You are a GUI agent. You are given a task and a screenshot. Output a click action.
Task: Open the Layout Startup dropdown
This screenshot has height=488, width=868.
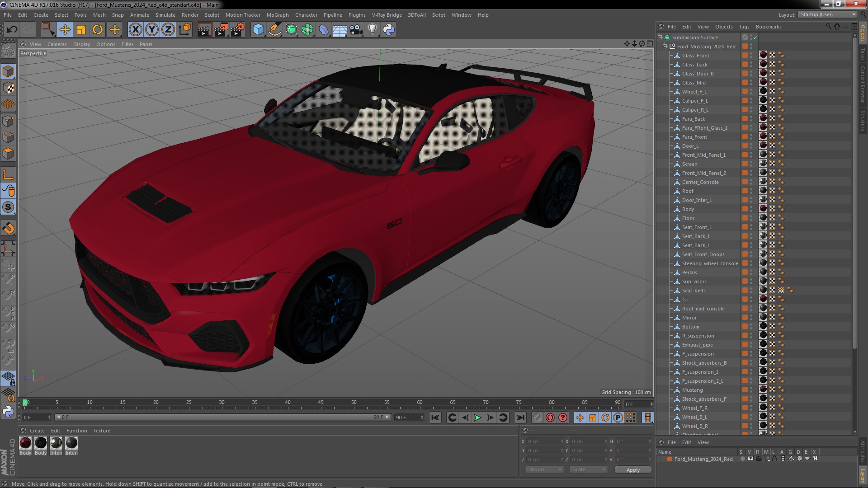coord(828,14)
